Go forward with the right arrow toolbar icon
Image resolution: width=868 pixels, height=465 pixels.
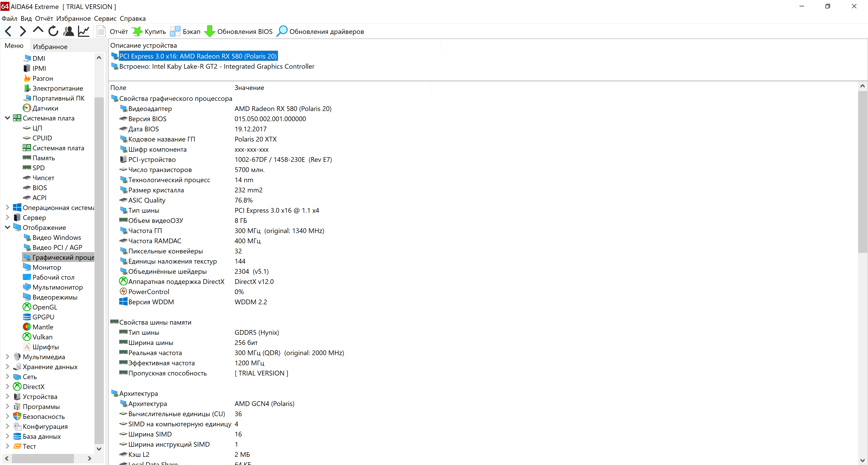pyautogui.click(x=23, y=31)
